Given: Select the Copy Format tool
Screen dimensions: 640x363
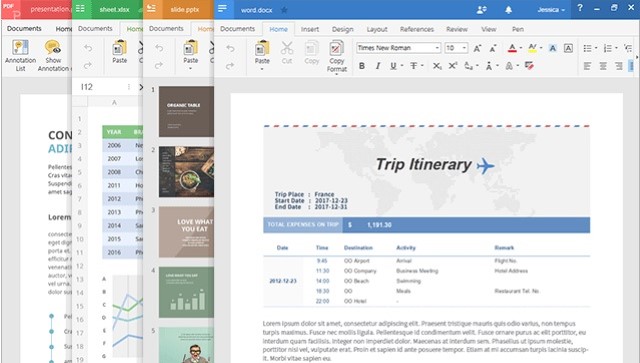Looking at the screenshot, I should pos(336,57).
